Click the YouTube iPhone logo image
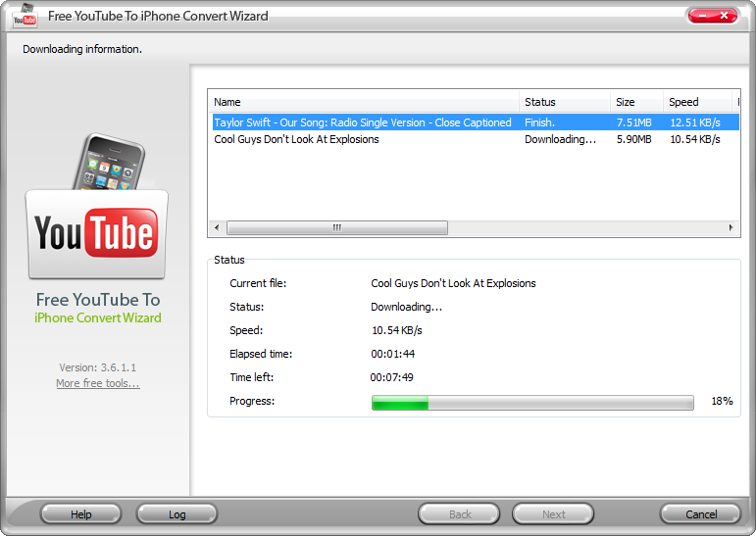The width and height of the screenshot is (756, 536). (97, 207)
